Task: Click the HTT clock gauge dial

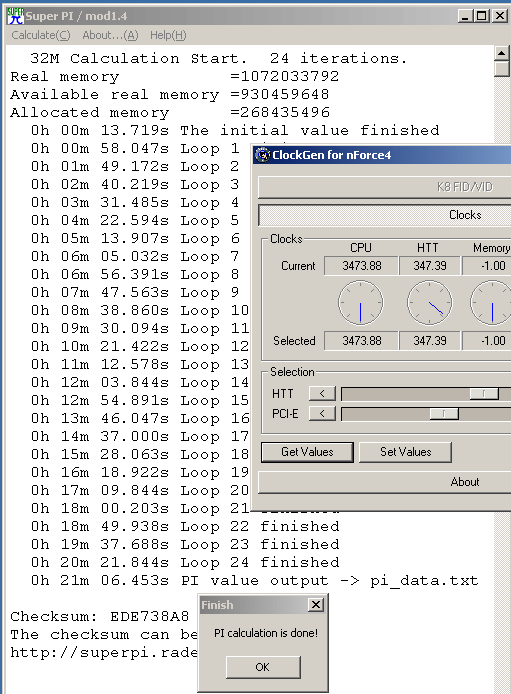Action: tap(430, 303)
